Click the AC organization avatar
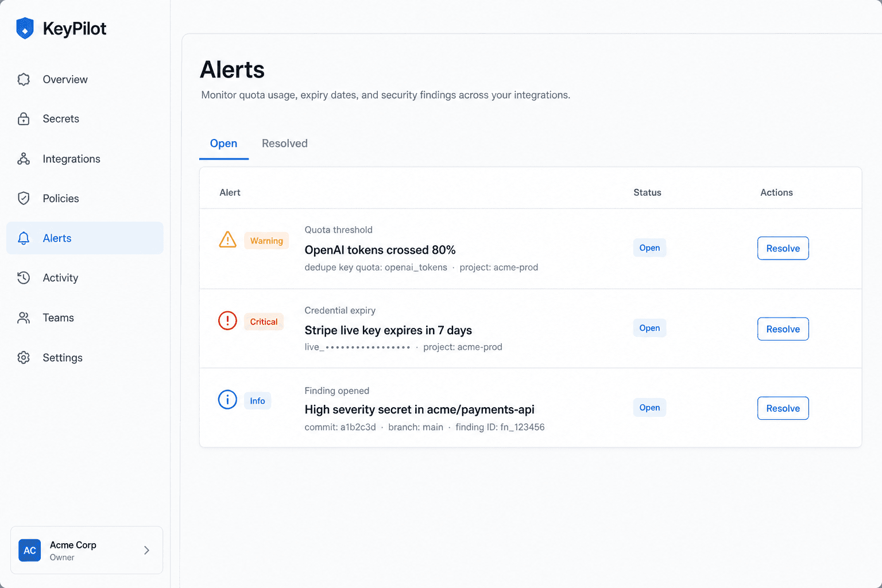 30,550
